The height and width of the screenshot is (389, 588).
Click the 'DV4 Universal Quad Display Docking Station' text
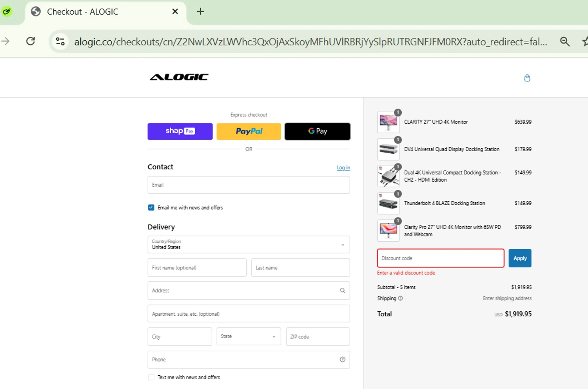(x=452, y=149)
